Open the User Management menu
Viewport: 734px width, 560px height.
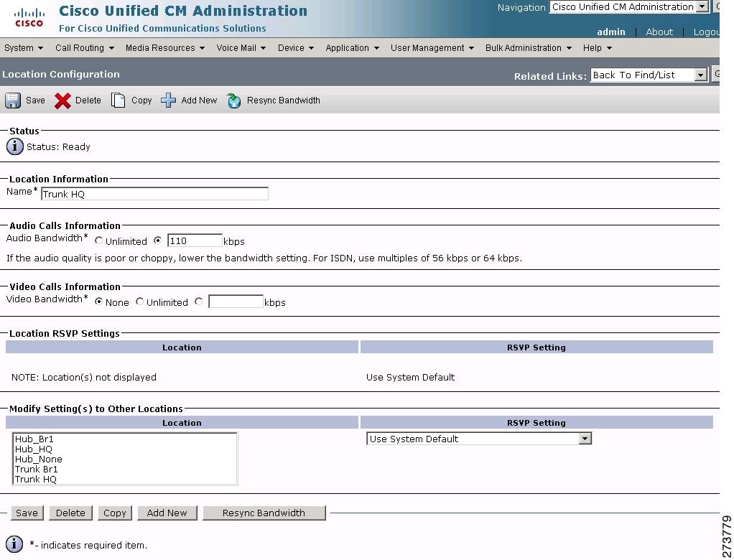point(432,47)
